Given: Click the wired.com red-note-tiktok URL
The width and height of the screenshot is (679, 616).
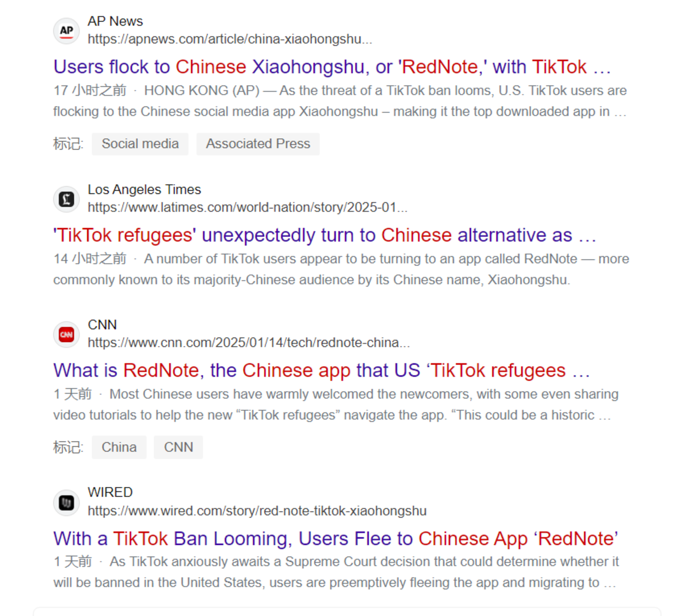Looking at the screenshot, I should click(257, 511).
